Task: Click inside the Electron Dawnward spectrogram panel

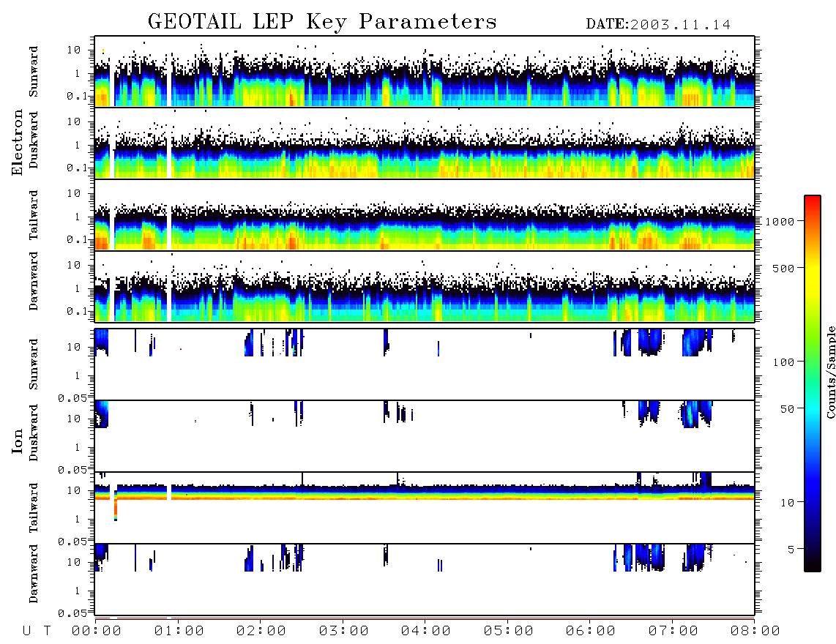Action: tap(425, 286)
